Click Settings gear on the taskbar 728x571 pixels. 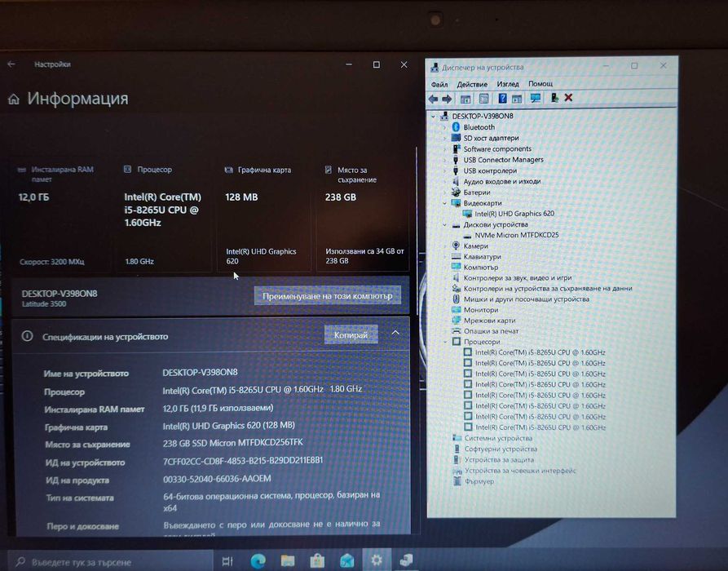tap(377, 560)
